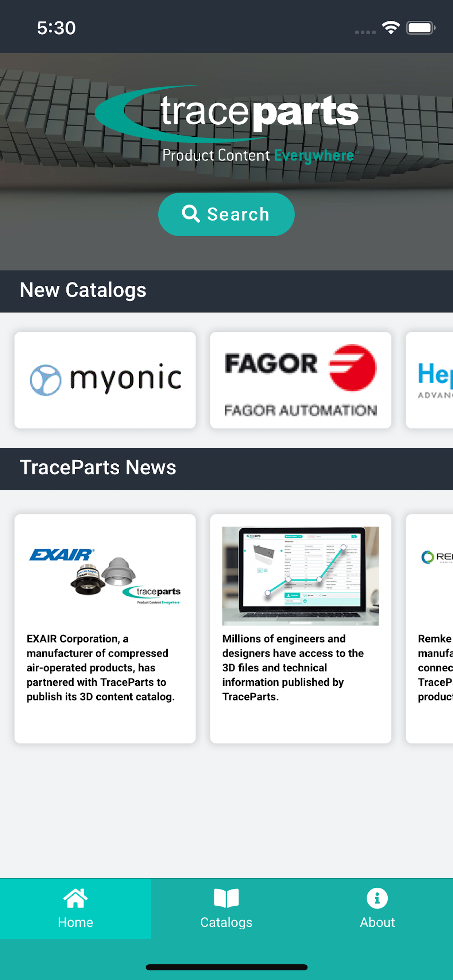Switch to the Catalogs tab
The width and height of the screenshot is (453, 980).
click(x=226, y=909)
